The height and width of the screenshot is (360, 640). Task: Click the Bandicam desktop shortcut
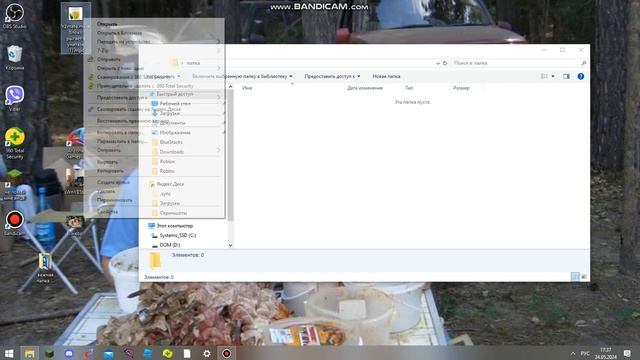[14, 222]
